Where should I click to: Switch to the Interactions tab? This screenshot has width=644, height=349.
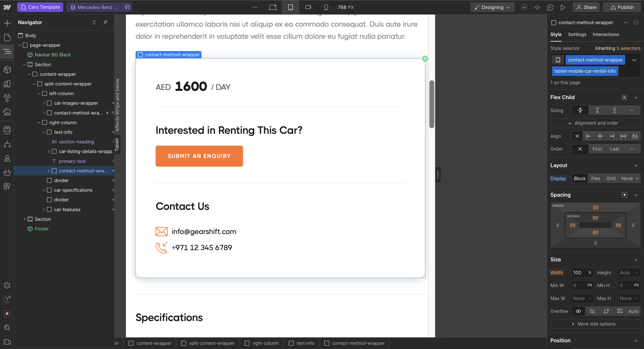coord(606,34)
